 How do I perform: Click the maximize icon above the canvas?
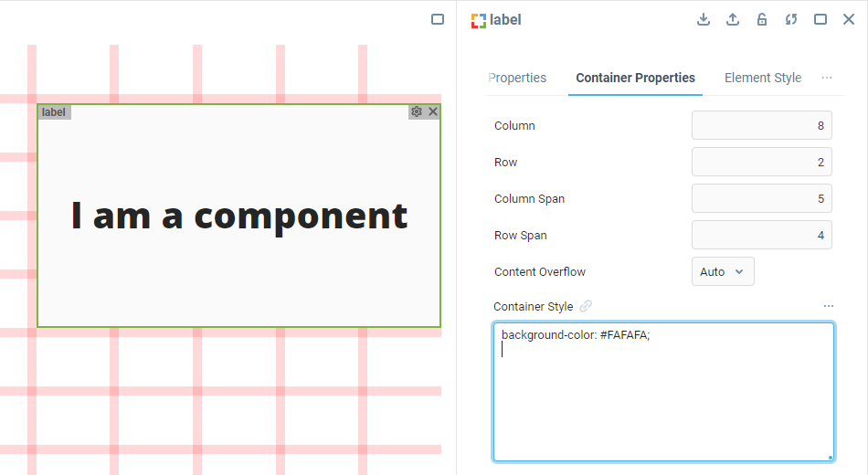click(x=438, y=19)
